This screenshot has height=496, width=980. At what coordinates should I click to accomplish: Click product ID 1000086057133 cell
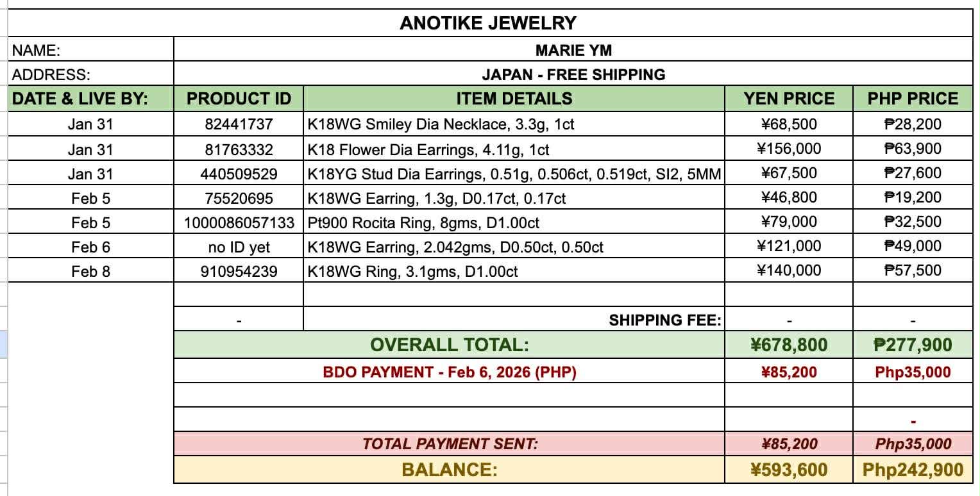(x=239, y=223)
